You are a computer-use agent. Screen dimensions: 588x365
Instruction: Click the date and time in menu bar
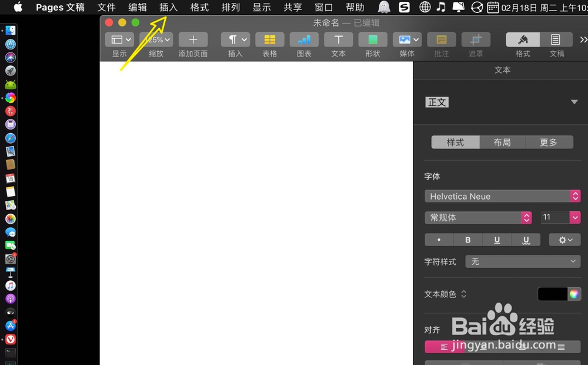pos(544,8)
